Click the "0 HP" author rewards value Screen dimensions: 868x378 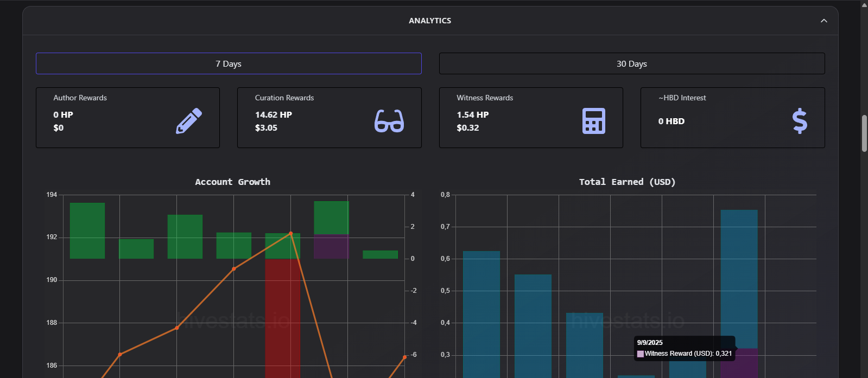(63, 114)
